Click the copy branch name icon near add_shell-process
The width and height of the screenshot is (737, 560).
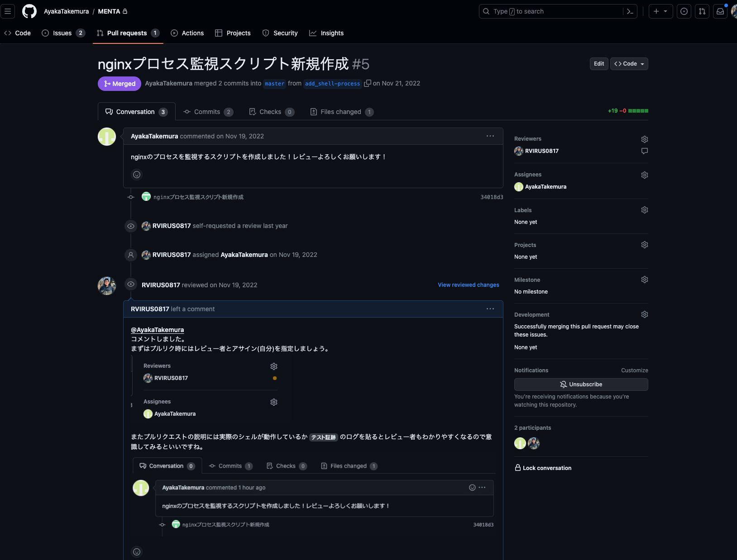coord(368,83)
